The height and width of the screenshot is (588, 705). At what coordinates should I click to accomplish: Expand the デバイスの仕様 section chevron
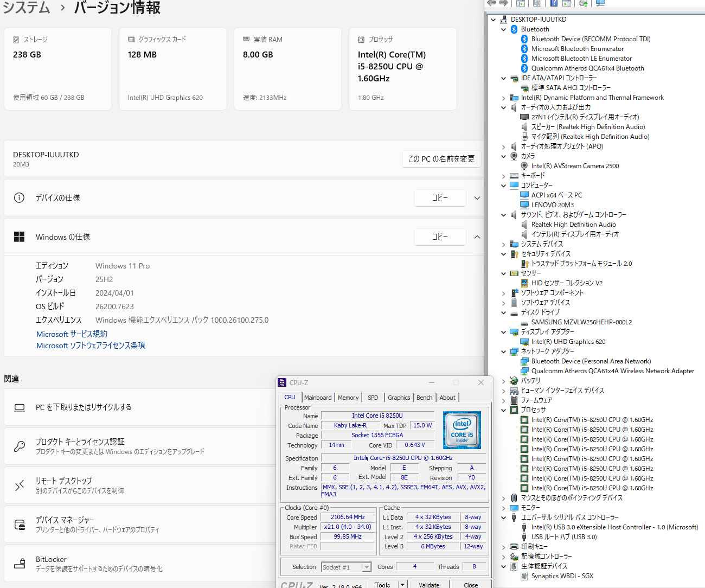tap(477, 198)
